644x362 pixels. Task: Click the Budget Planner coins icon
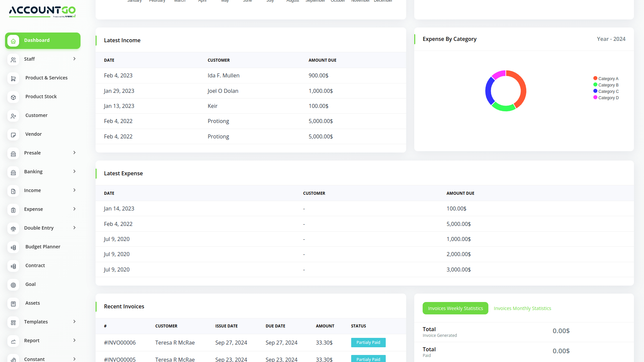pyautogui.click(x=13, y=247)
